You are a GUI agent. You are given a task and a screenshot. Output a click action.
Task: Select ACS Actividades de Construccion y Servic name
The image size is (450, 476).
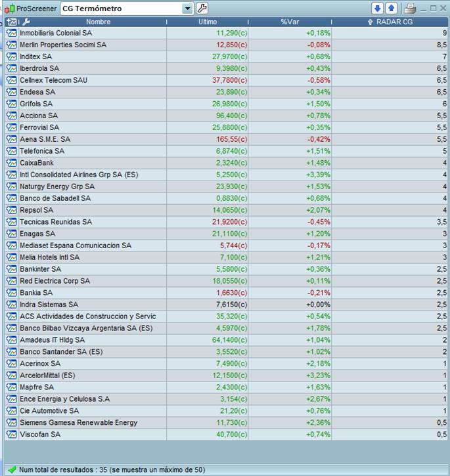pos(88,316)
